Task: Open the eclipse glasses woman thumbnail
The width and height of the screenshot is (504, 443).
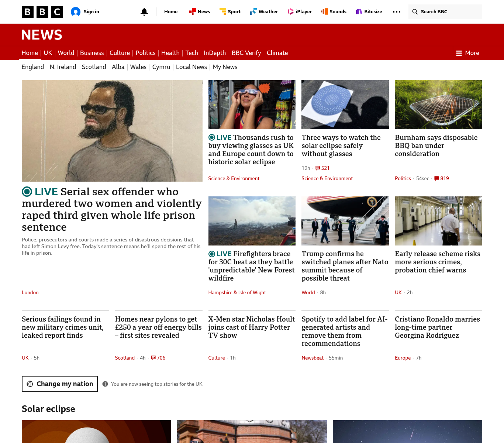Action: [x=252, y=104]
